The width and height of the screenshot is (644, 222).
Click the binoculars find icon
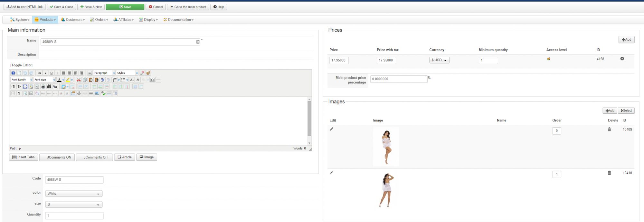(49, 87)
